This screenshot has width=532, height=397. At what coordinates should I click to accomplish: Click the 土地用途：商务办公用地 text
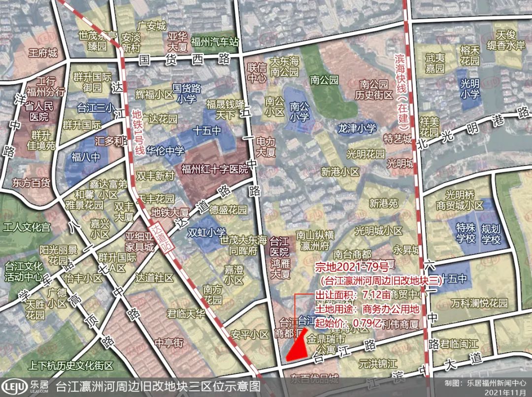coord(367,309)
